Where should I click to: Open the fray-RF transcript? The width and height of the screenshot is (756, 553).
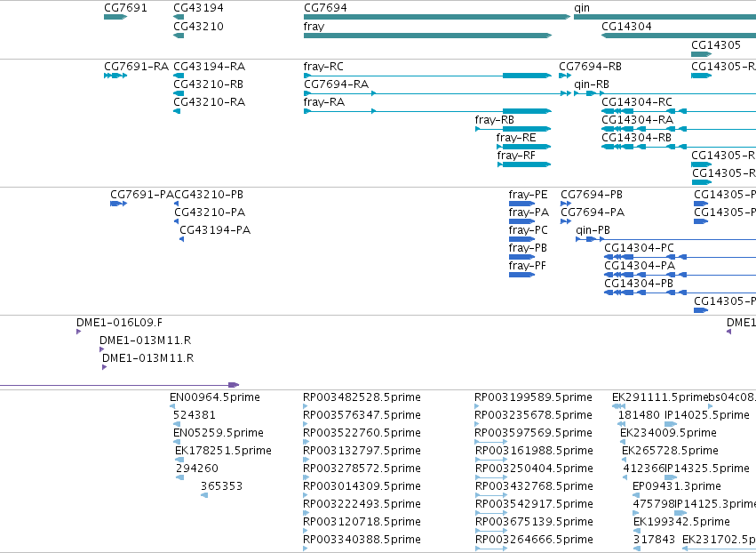click(524, 164)
